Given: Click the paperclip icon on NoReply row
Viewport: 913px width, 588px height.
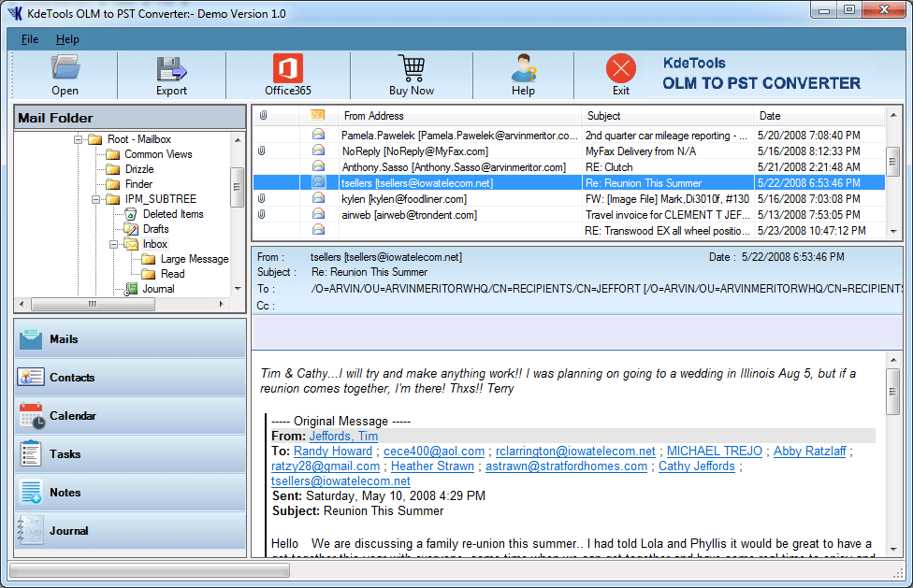Looking at the screenshot, I should (262, 151).
